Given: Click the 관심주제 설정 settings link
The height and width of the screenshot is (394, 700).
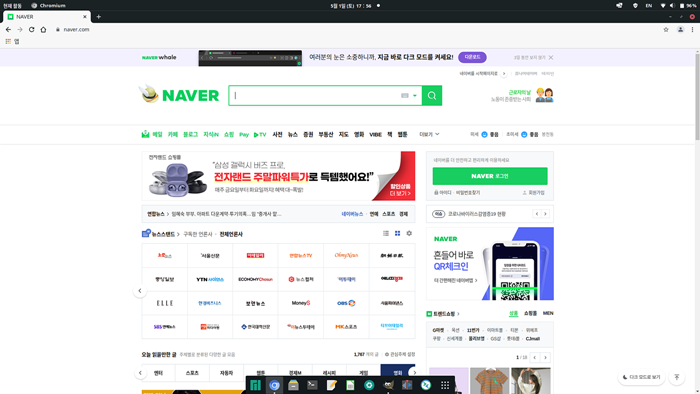Looking at the screenshot, I should click(400, 354).
